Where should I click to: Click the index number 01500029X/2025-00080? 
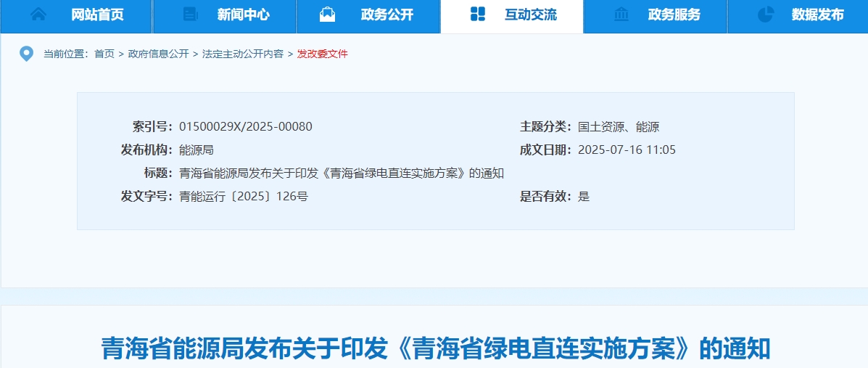coord(245,126)
